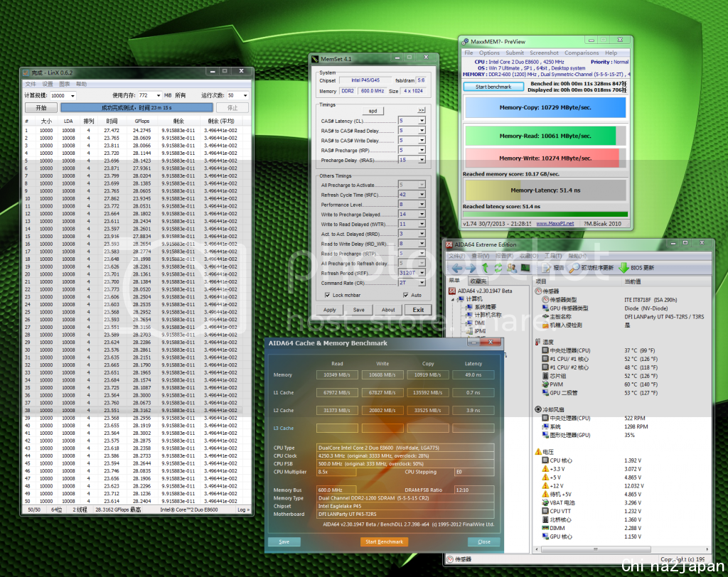The image size is (728, 577).
Task: Open Refresh Cycle Time (tRFC) dropdown
Action: click(422, 195)
